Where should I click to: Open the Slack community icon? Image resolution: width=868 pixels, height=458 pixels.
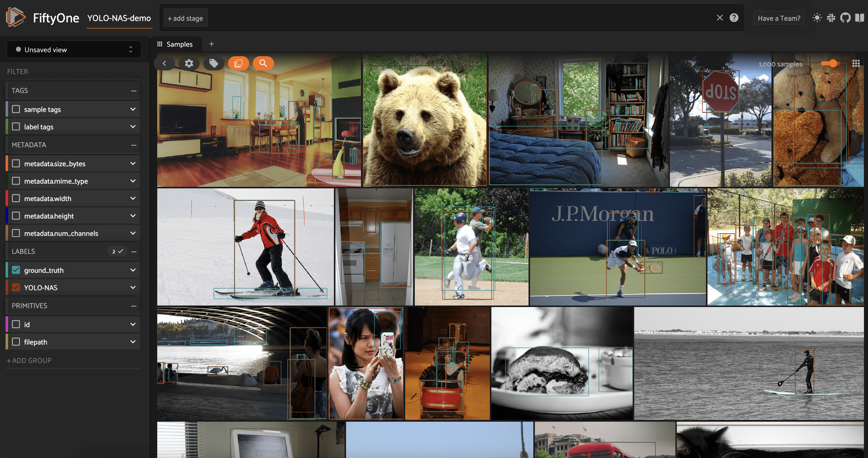[x=831, y=18]
